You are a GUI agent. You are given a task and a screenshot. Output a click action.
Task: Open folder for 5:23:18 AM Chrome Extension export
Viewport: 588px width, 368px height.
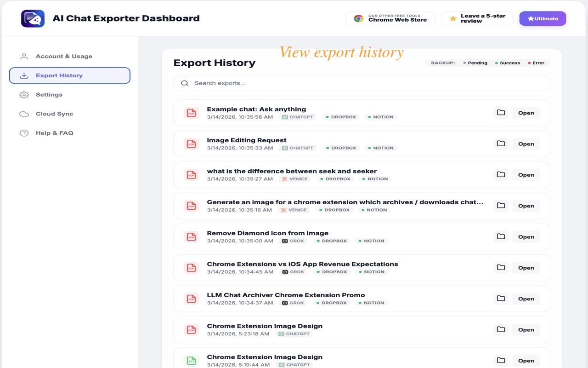pyautogui.click(x=501, y=329)
